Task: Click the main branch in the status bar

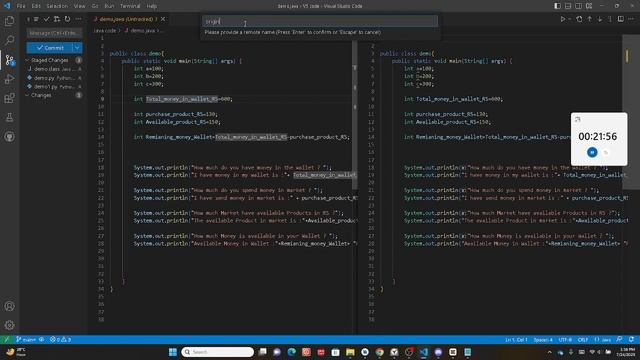Action: point(27,340)
